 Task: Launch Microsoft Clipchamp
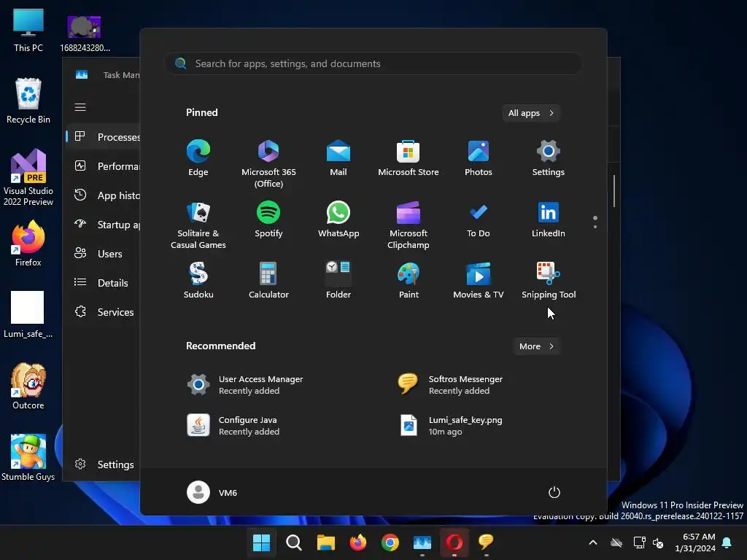coord(409,225)
